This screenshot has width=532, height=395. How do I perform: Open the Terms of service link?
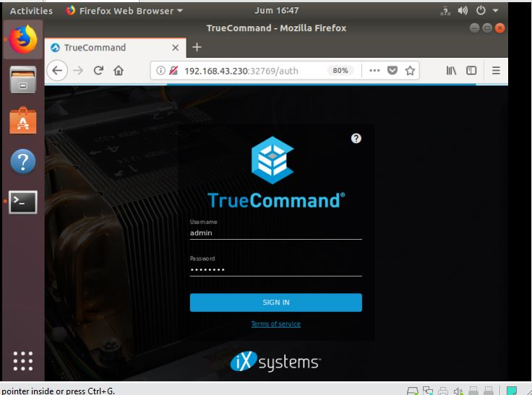[x=276, y=324]
